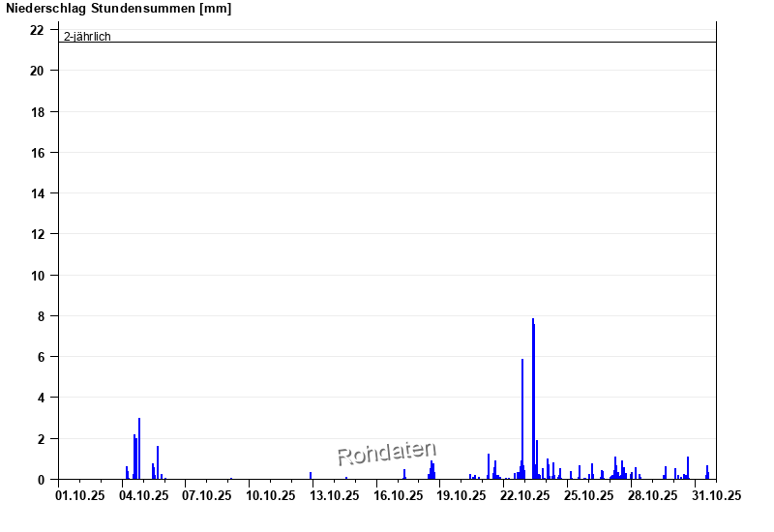
Task: Select the tallest bar reaching nearly 8 mm
Action: [x=533, y=399]
